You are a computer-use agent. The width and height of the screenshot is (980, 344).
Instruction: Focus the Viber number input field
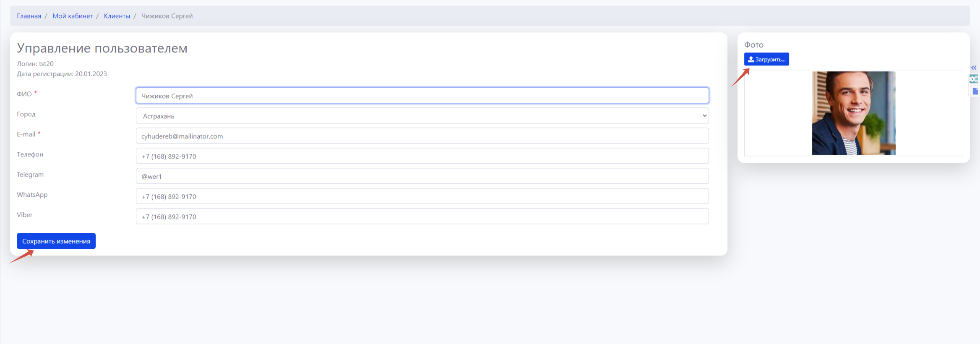click(422, 216)
